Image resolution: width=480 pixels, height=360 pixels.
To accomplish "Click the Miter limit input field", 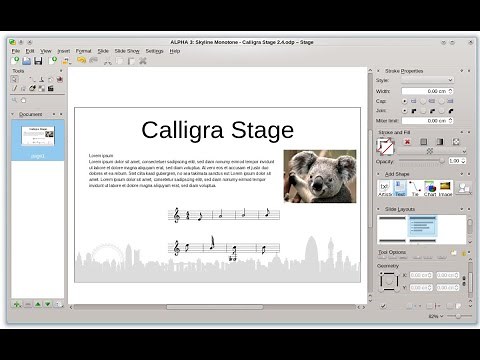I will (428, 121).
